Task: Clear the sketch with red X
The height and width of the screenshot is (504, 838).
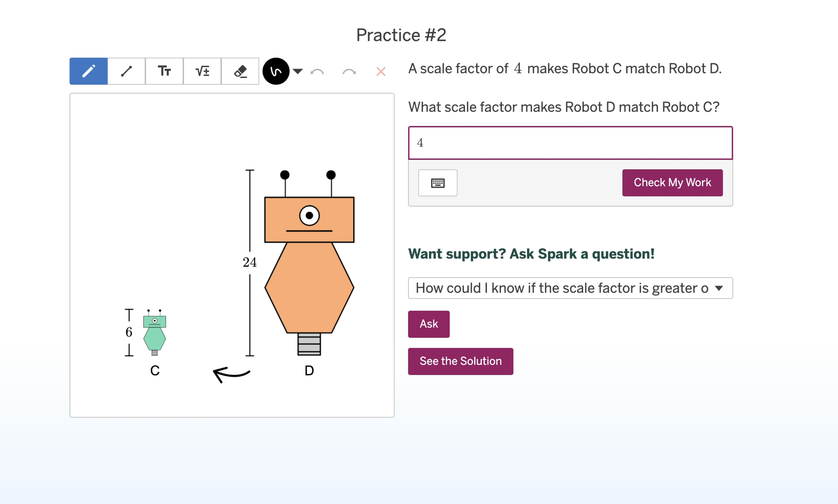Action: pyautogui.click(x=381, y=72)
